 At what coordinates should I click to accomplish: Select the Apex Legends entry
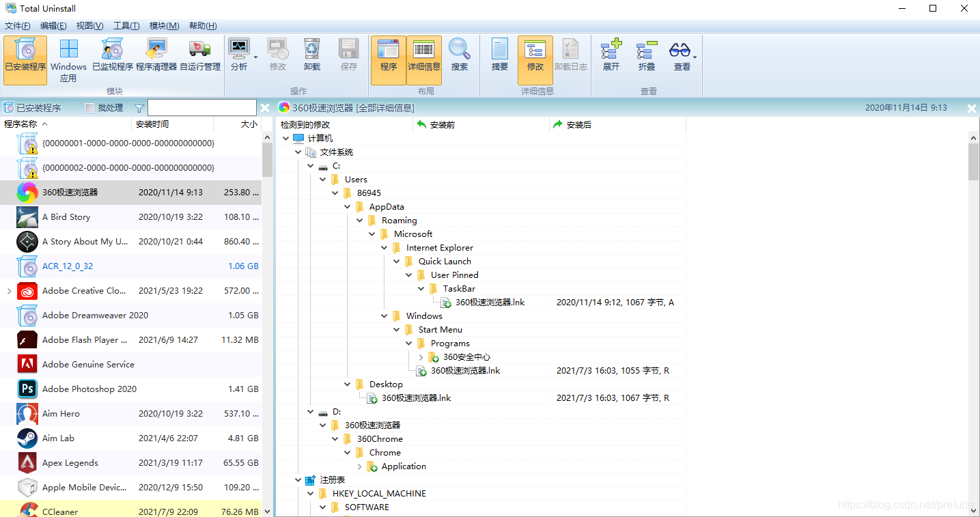(x=130, y=463)
